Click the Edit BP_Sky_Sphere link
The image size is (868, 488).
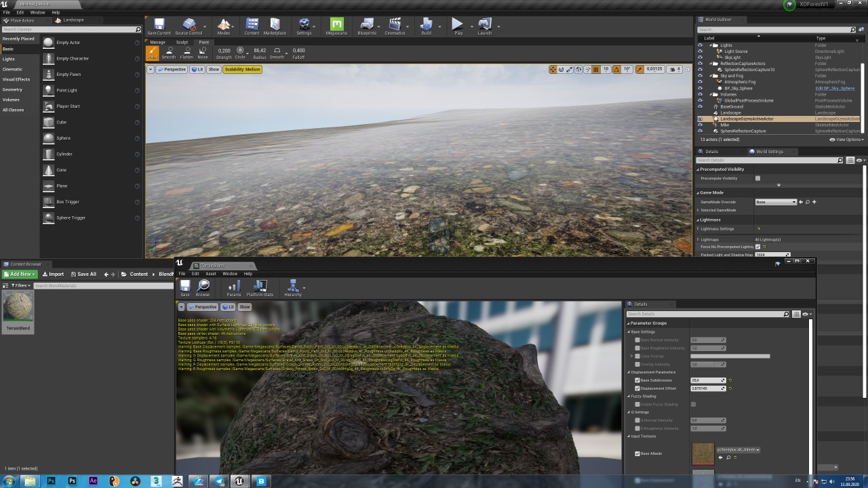[x=835, y=88]
